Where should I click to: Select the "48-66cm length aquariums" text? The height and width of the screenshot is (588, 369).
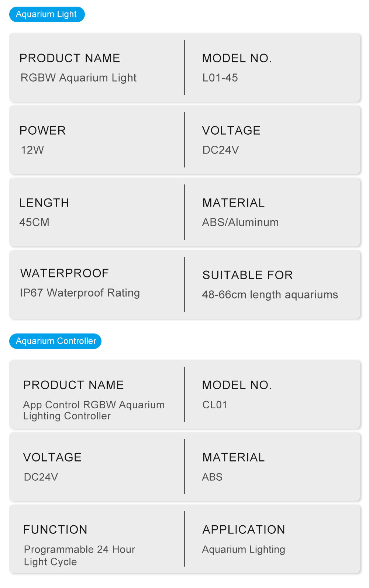270,295
